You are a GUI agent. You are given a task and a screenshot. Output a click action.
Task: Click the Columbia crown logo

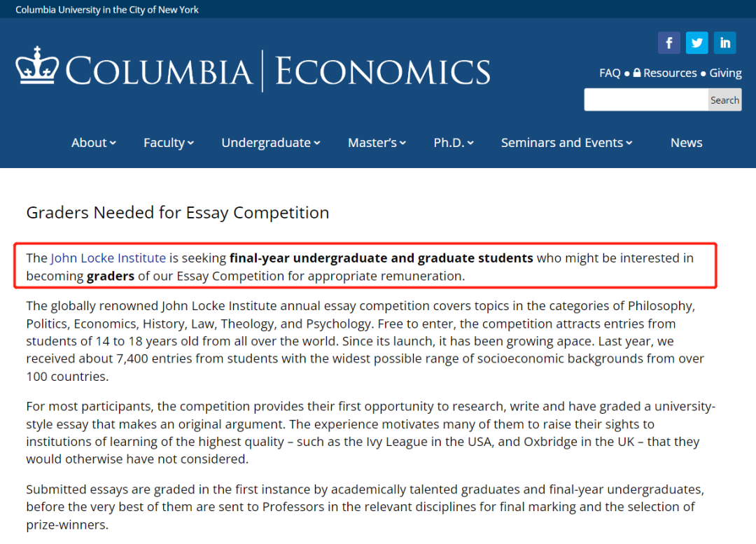(37, 66)
